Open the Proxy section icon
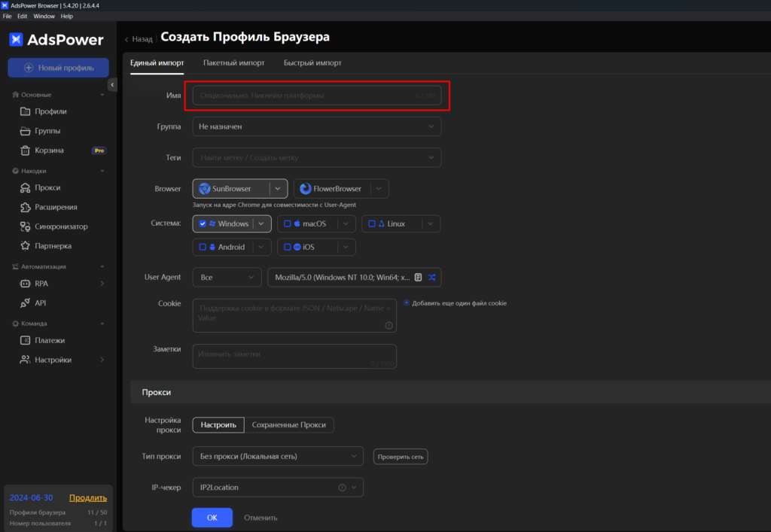 point(25,187)
